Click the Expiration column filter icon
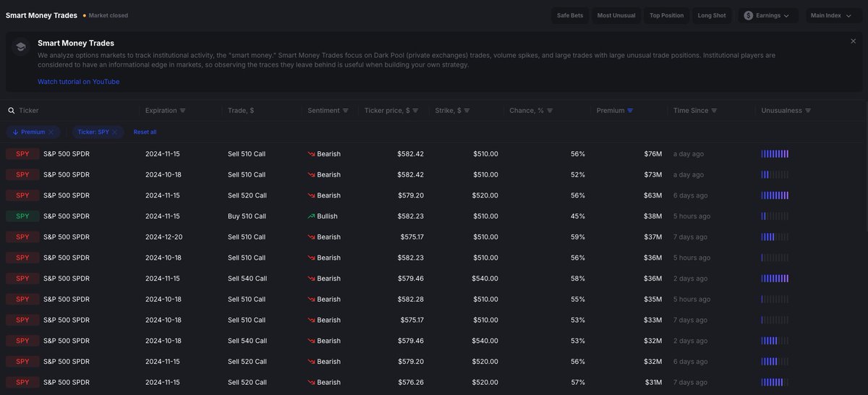The image size is (868, 395). point(183,111)
